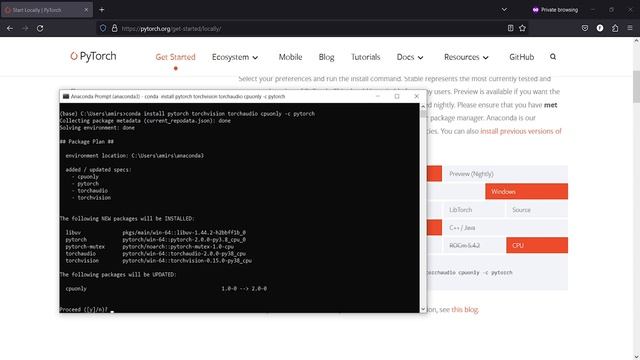Open the Blog nav item
The height and width of the screenshot is (360, 640).
point(327,57)
